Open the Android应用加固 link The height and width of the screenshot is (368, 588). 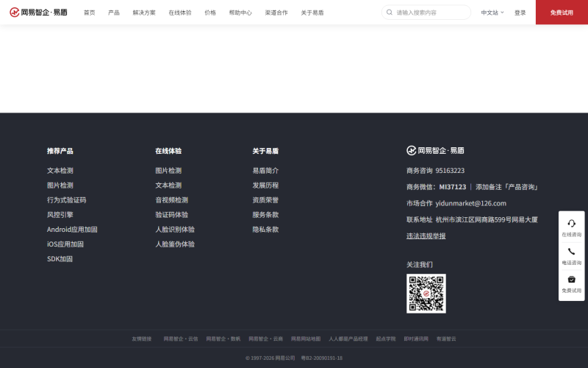(72, 229)
